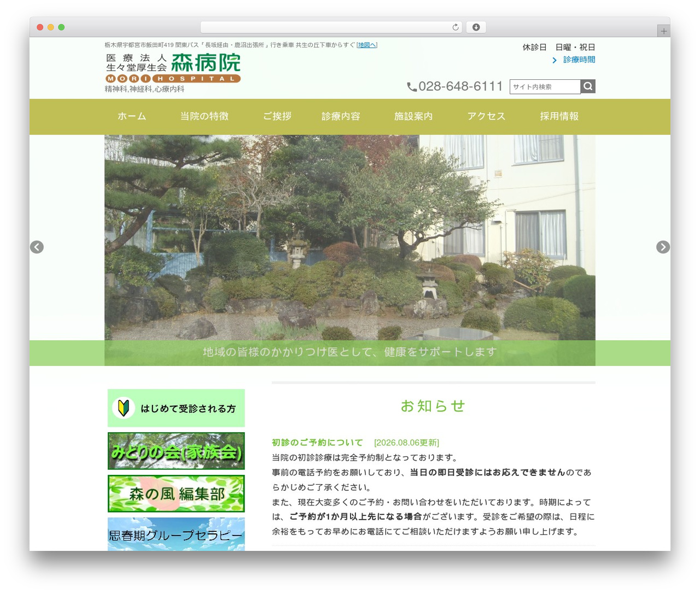This screenshot has width=700, height=593.
Task: Add a new browser tab with plus button
Action: 664,31
